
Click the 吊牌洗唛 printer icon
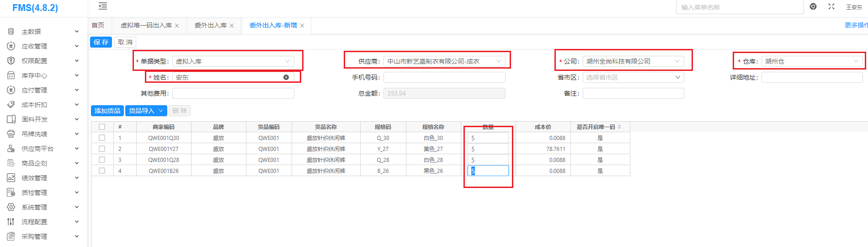tap(11, 134)
